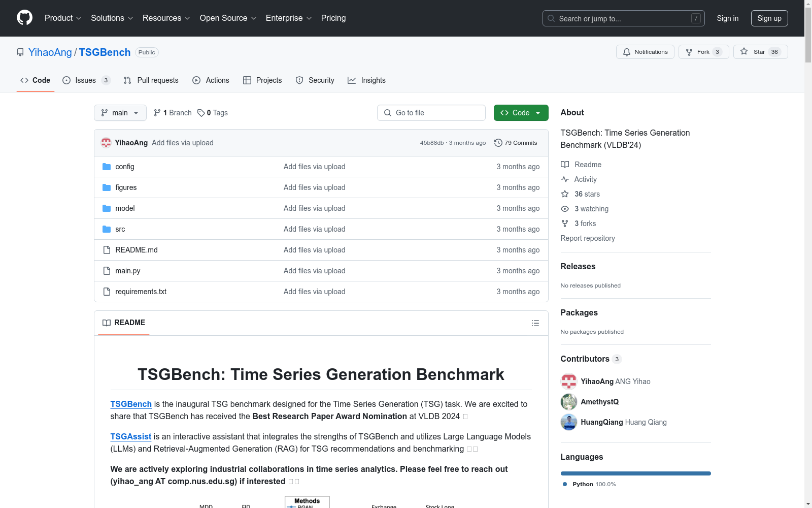Switch to the Issues tab
The width and height of the screenshot is (812, 508).
(x=86, y=80)
